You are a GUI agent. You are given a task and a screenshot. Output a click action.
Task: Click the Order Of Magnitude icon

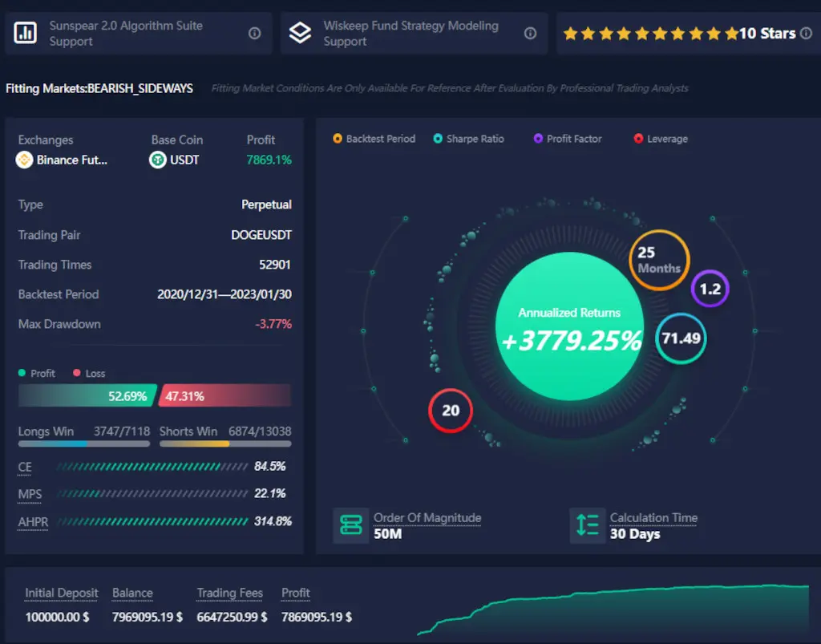tap(351, 525)
